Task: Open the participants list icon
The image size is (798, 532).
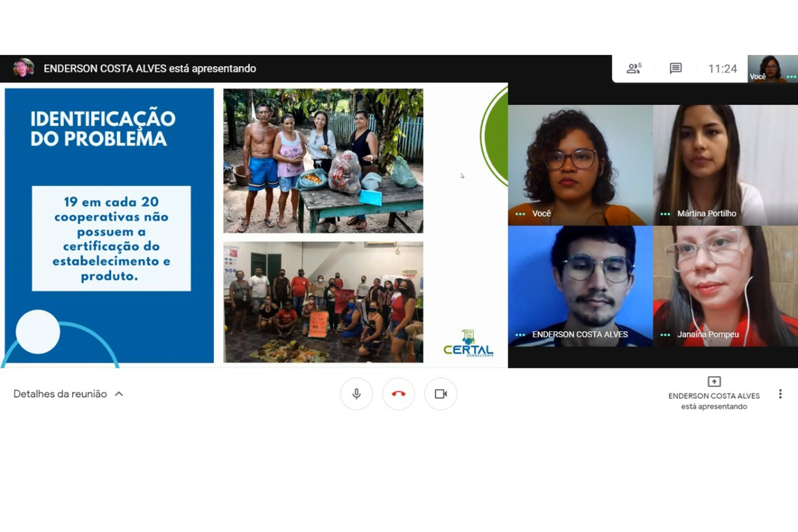Action: (x=633, y=68)
